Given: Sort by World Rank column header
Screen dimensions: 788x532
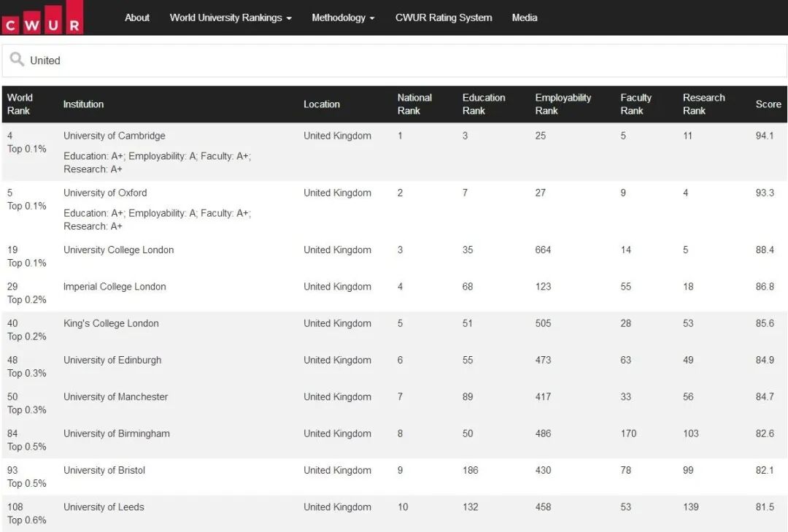Looking at the screenshot, I should click(20, 104).
